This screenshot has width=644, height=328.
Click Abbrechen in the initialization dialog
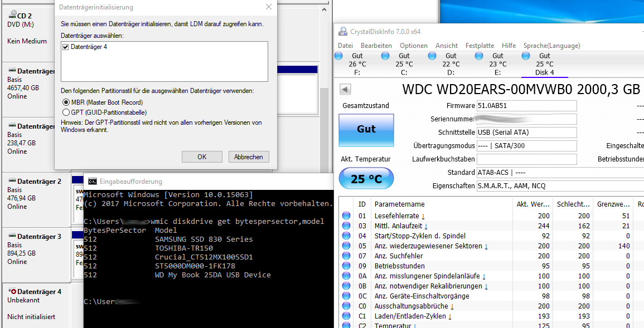[249, 156]
